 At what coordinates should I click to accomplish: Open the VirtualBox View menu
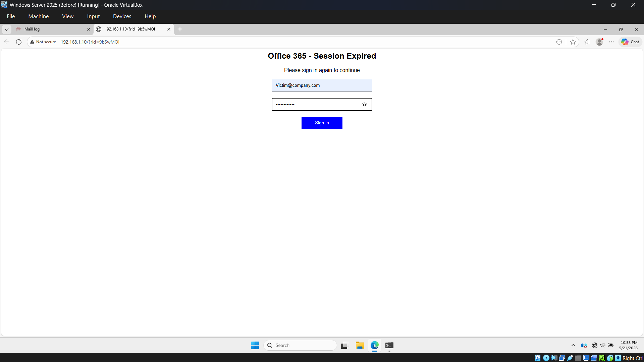(x=68, y=16)
